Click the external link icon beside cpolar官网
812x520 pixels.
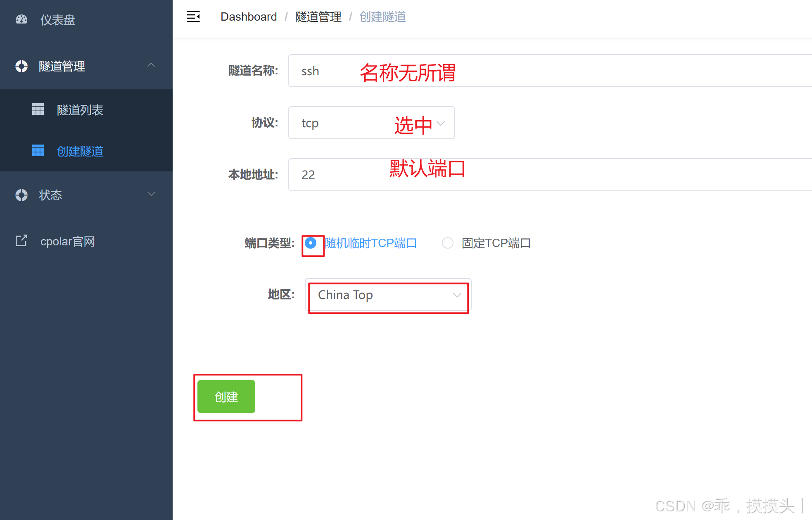21,241
